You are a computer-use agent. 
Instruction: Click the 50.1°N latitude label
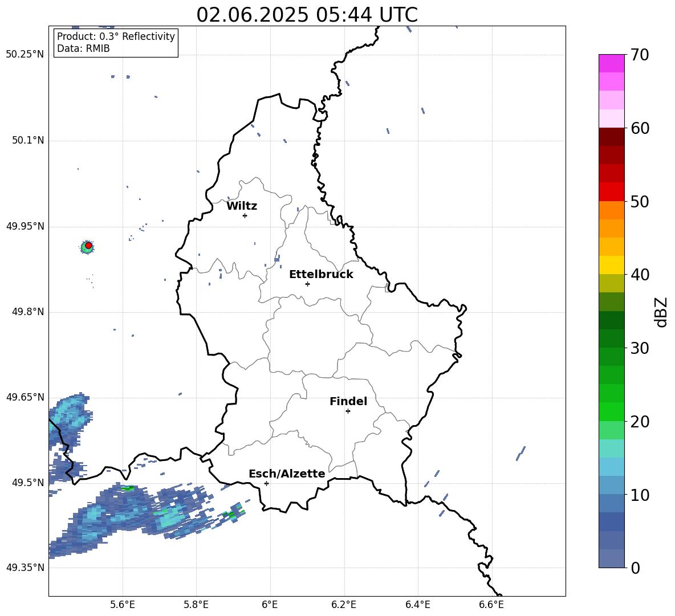[28, 140]
